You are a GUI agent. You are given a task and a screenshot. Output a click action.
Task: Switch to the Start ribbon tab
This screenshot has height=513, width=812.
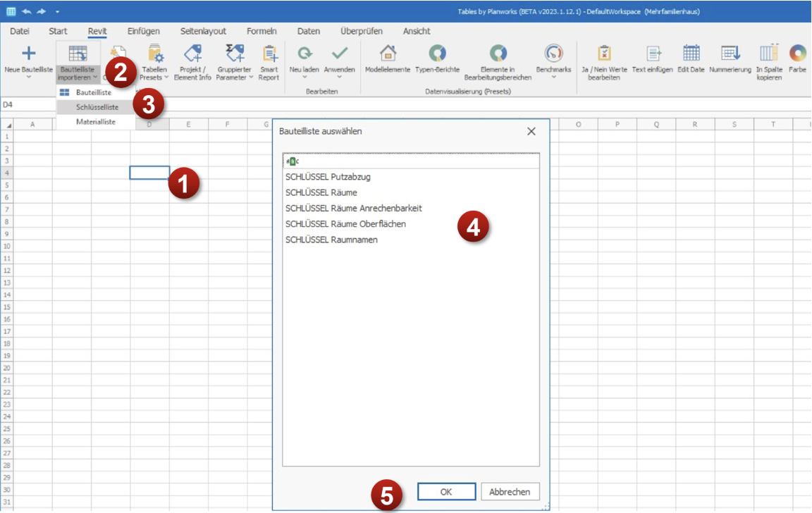point(58,31)
